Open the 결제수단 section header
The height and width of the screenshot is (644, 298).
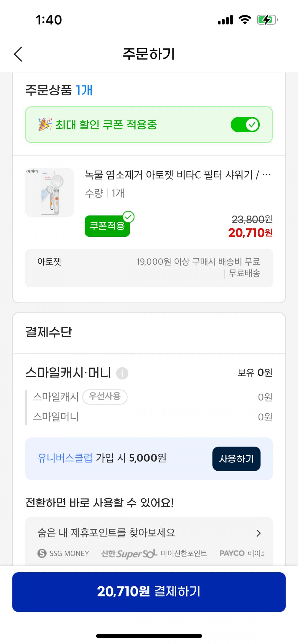point(49,332)
